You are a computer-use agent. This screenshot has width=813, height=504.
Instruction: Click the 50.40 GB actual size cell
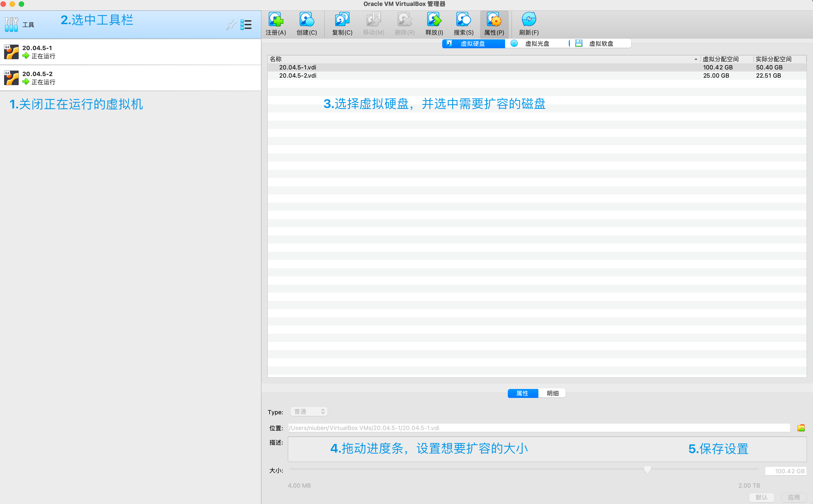[x=769, y=67]
